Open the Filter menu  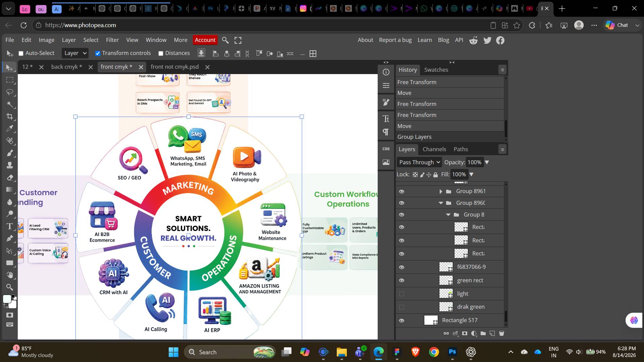[x=112, y=40]
